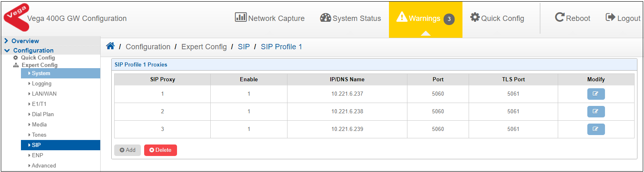The width and height of the screenshot is (644, 172).
Task: Open Quick Config from top bar
Action: pyautogui.click(x=497, y=18)
